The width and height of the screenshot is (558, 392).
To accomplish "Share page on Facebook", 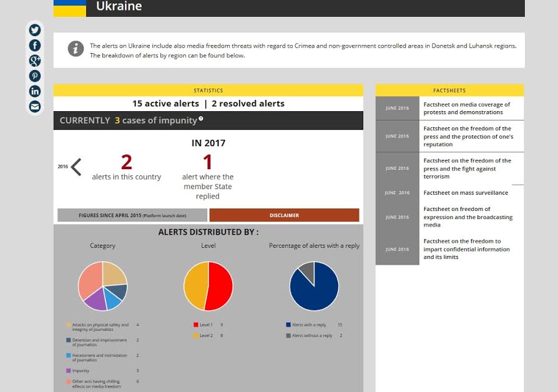I will (x=35, y=46).
